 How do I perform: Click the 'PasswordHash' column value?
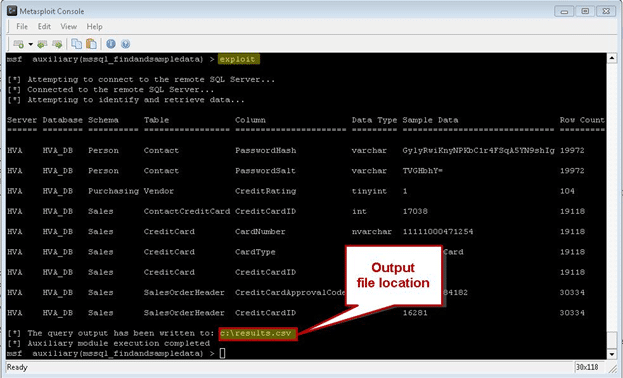coord(265,151)
